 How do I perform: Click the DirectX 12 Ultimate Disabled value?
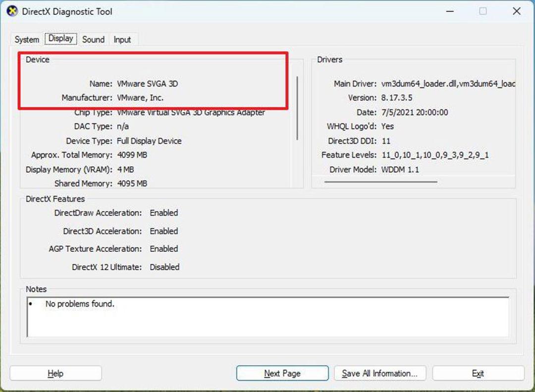coord(164,267)
